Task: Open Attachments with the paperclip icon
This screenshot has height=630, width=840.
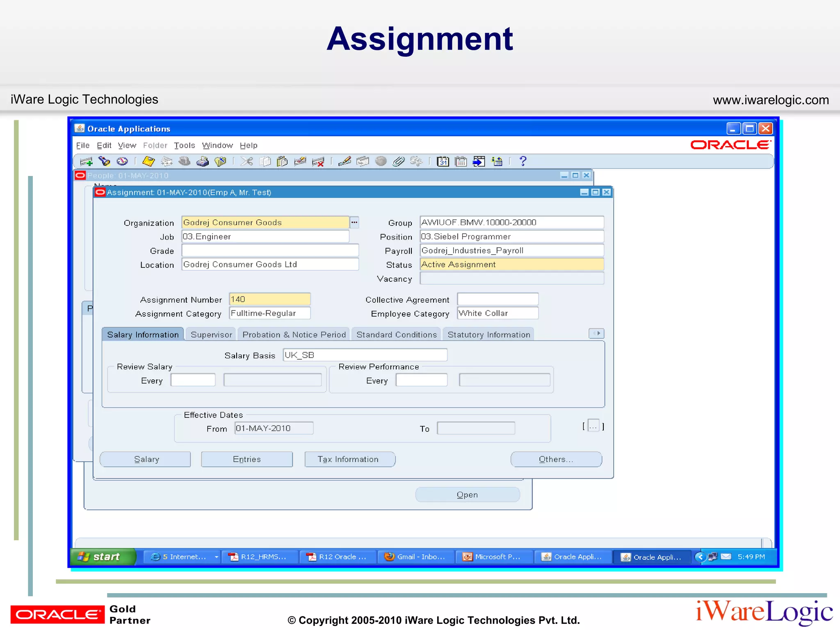Action: [x=398, y=162]
